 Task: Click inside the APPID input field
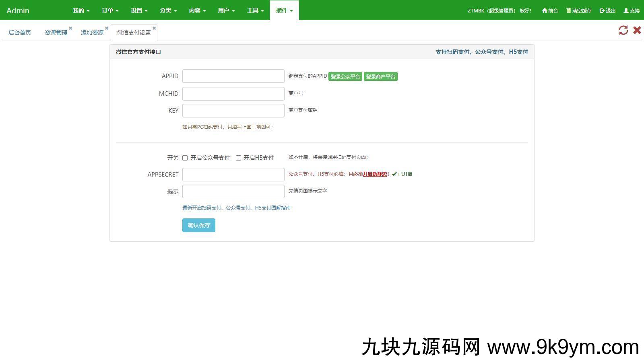click(x=233, y=76)
